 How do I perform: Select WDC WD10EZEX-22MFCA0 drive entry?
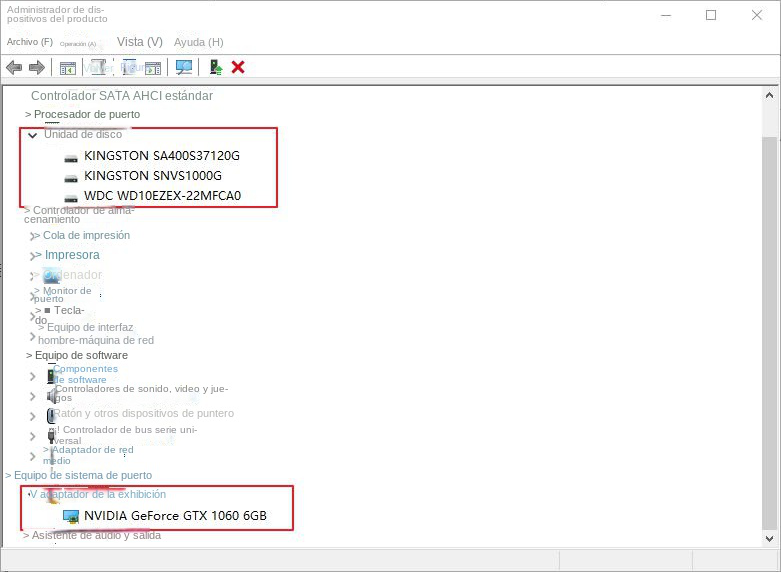tap(162, 196)
